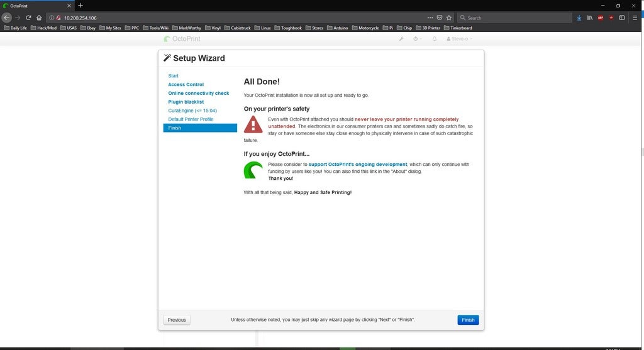Open the Toughbook bookmark folder
This screenshot has height=350, width=644.
(x=288, y=28)
